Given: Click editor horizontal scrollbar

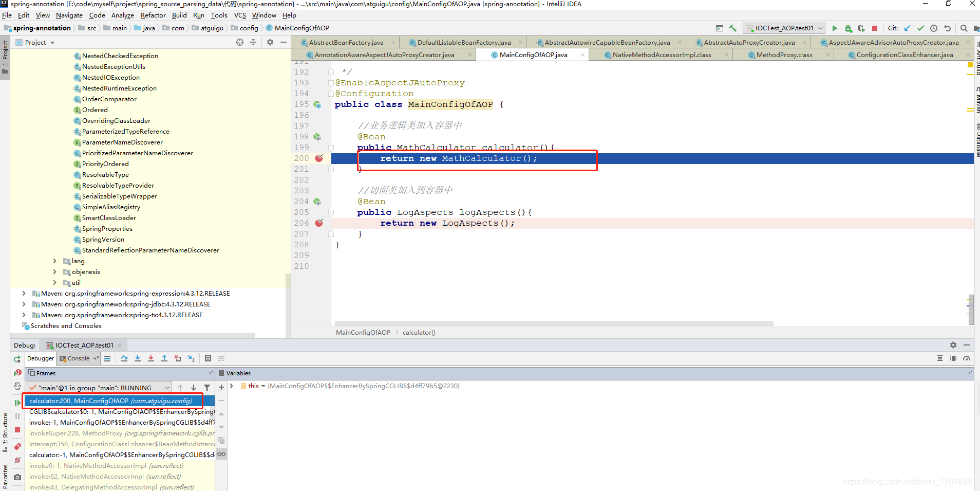Looking at the screenshot, I should (554, 323).
